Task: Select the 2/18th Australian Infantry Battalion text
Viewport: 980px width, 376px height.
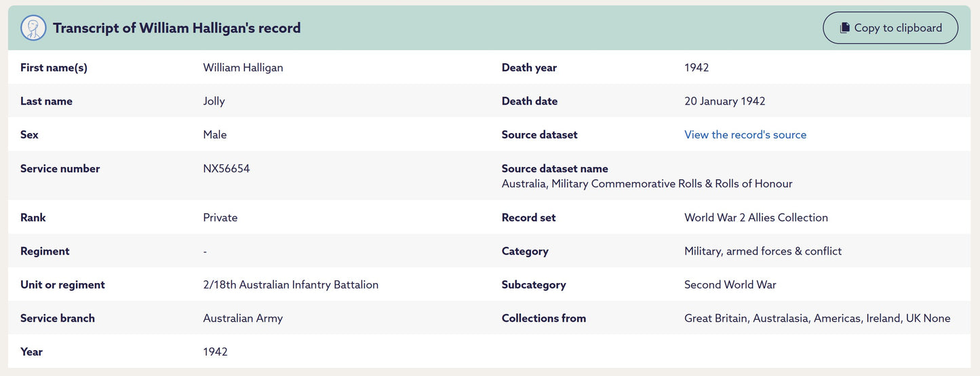Action: 290,284
